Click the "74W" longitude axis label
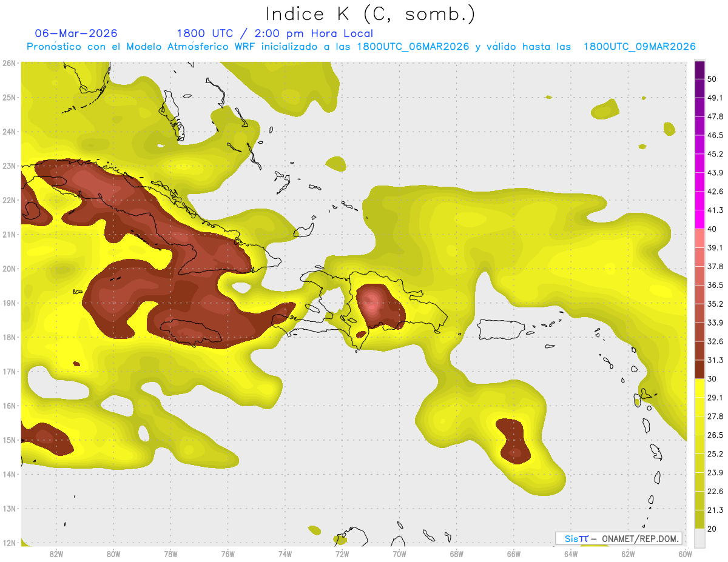 pyautogui.click(x=285, y=554)
